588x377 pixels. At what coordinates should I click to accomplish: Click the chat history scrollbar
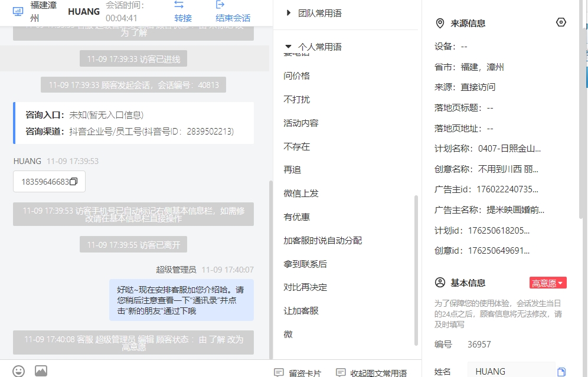pos(271,270)
